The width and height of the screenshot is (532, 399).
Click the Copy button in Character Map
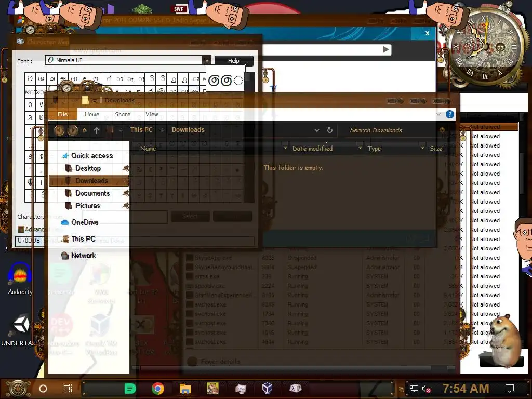[232, 216]
